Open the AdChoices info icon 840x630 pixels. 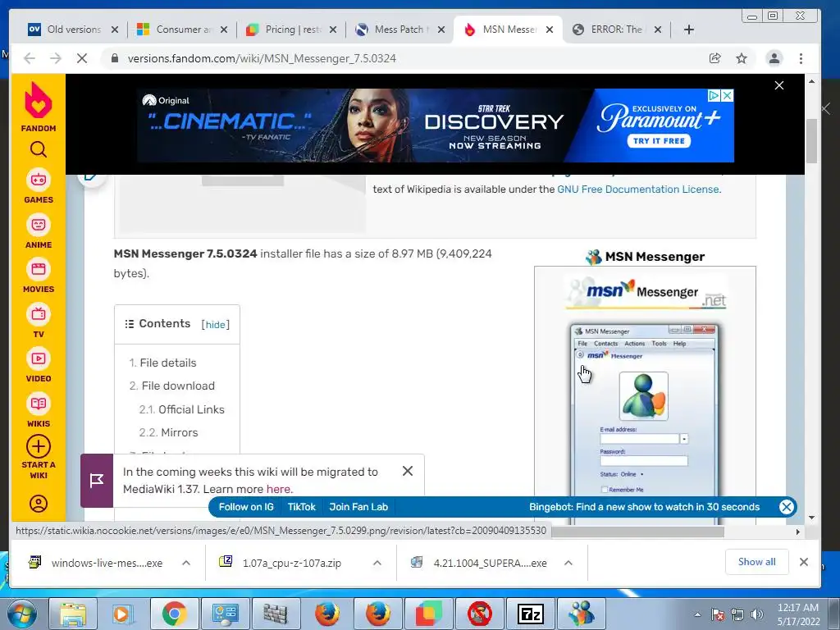(x=714, y=95)
